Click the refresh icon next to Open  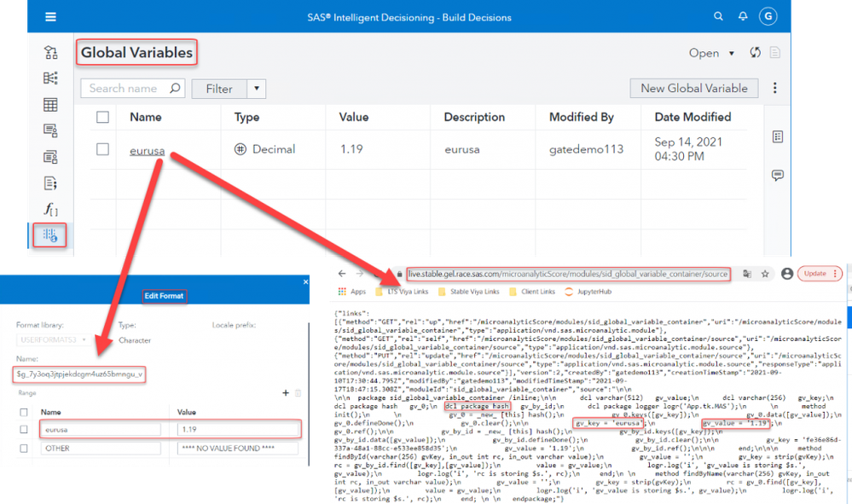coord(755,53)
